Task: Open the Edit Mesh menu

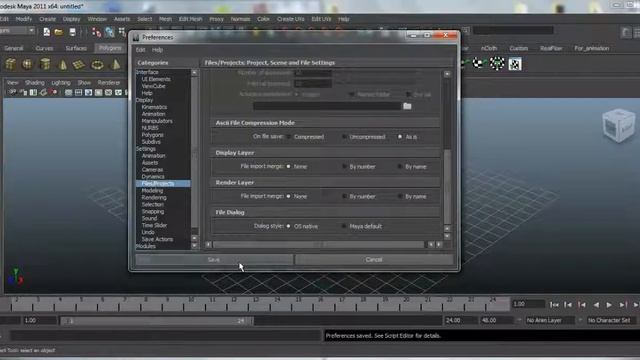Action: (190, 19)
